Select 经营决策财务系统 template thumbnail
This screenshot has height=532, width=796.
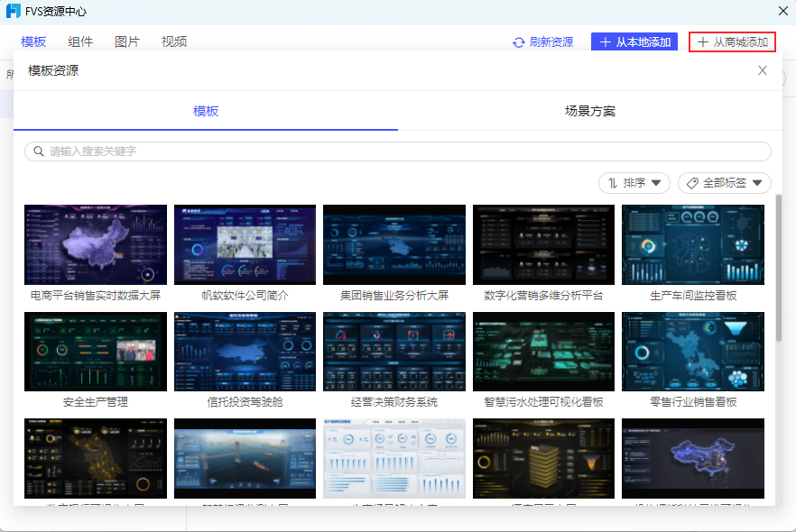click(x=394, y=352)
